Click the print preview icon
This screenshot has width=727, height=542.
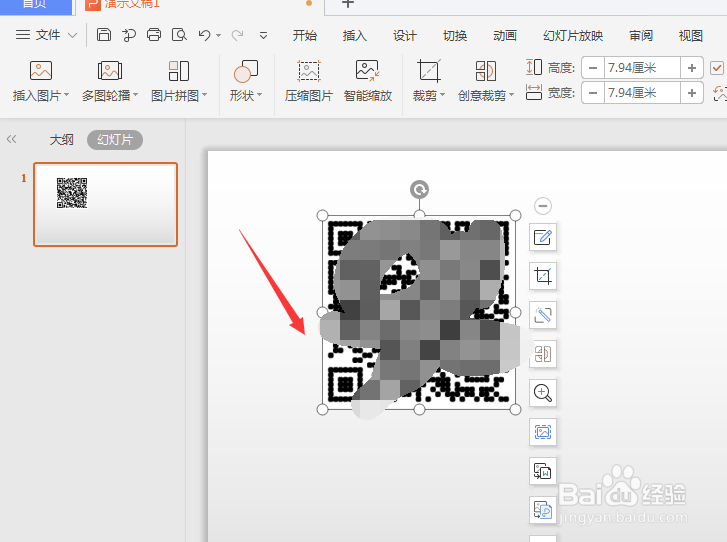(x=179, y=35)
